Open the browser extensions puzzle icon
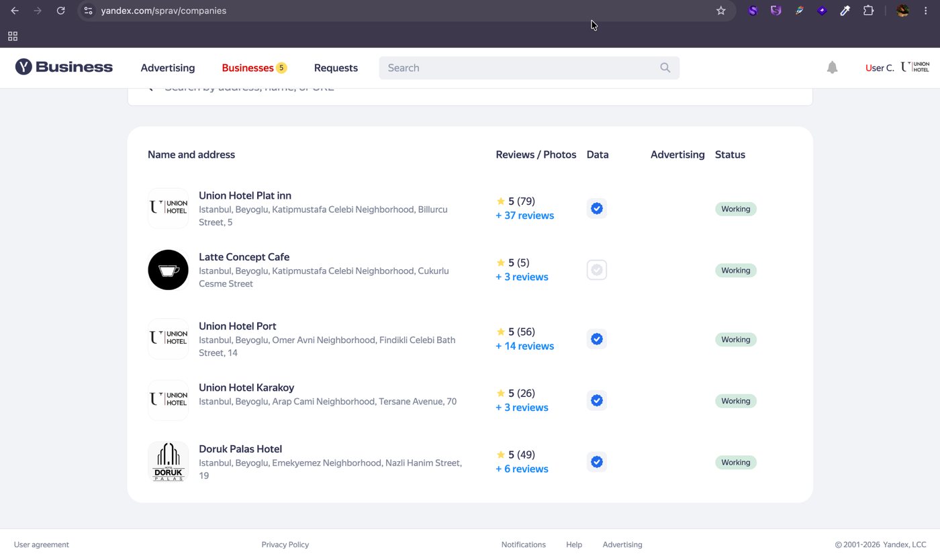Image resolution: width=940 pixels, height=560 pixels. [868, 11]
